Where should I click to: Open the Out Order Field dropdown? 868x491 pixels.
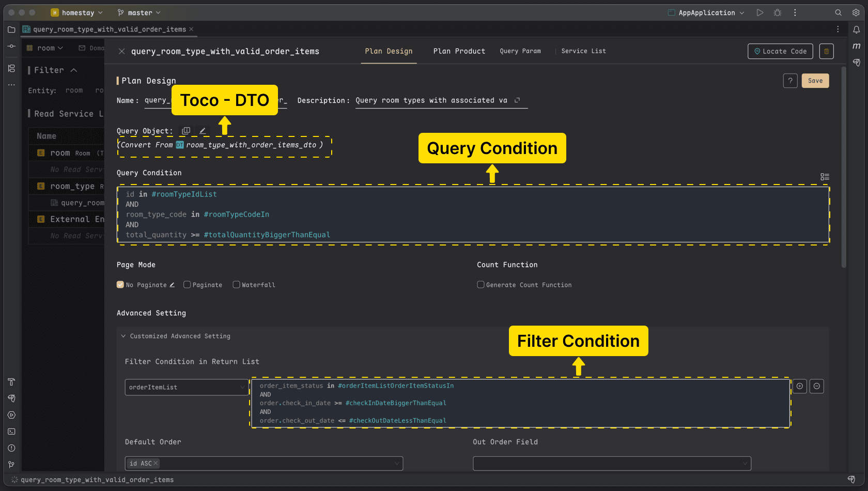coord(612,464)
